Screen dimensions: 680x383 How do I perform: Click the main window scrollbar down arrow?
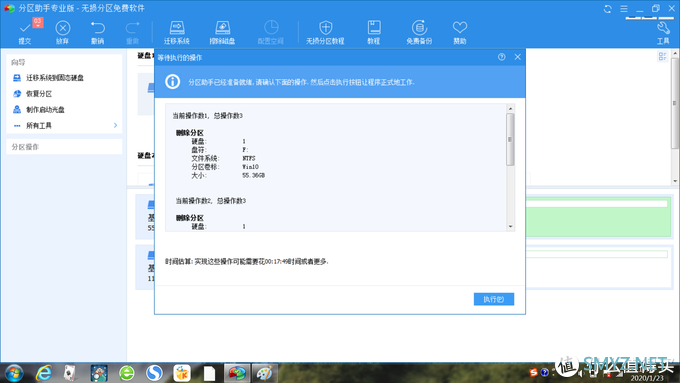coord(675,181)
